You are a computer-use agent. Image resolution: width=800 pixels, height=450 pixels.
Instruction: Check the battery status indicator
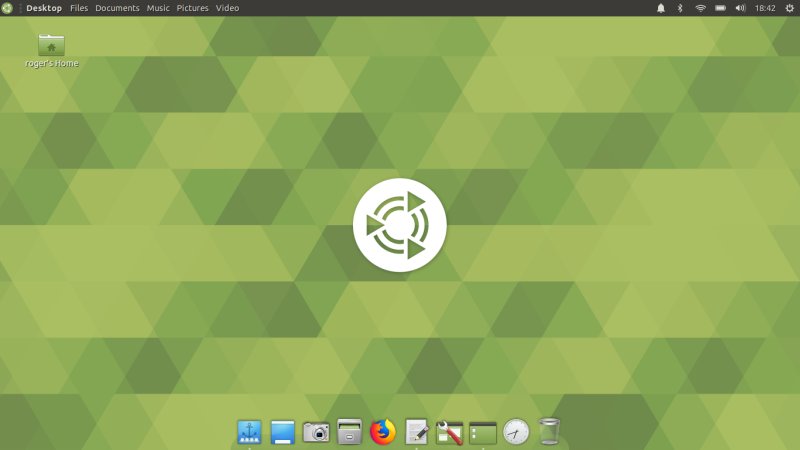click(x=720, y=8)
